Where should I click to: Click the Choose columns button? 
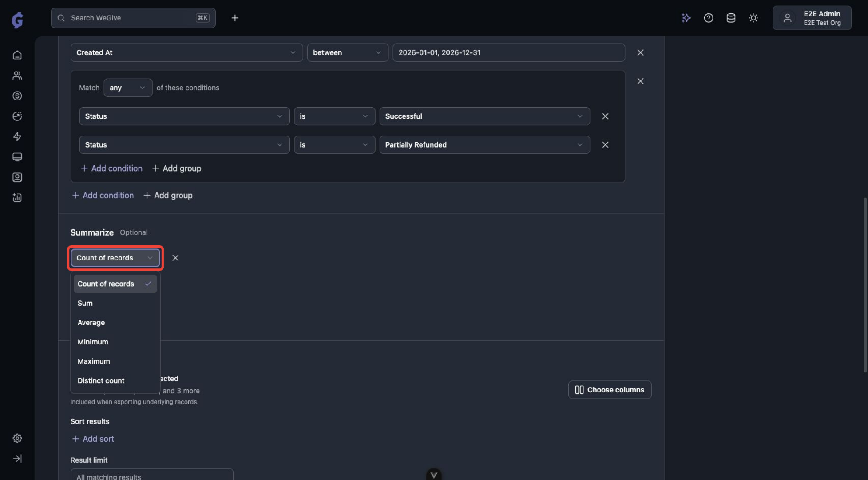click(610, 390)
